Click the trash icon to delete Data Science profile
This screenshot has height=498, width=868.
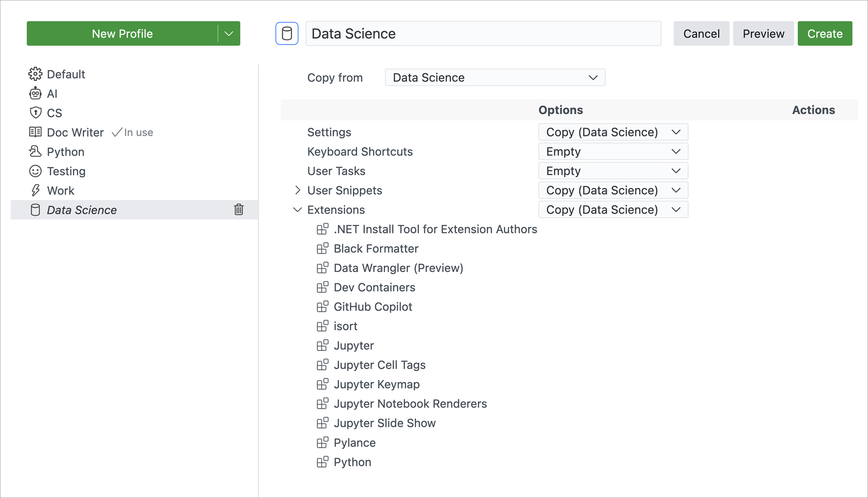click(x=238, y=210)
